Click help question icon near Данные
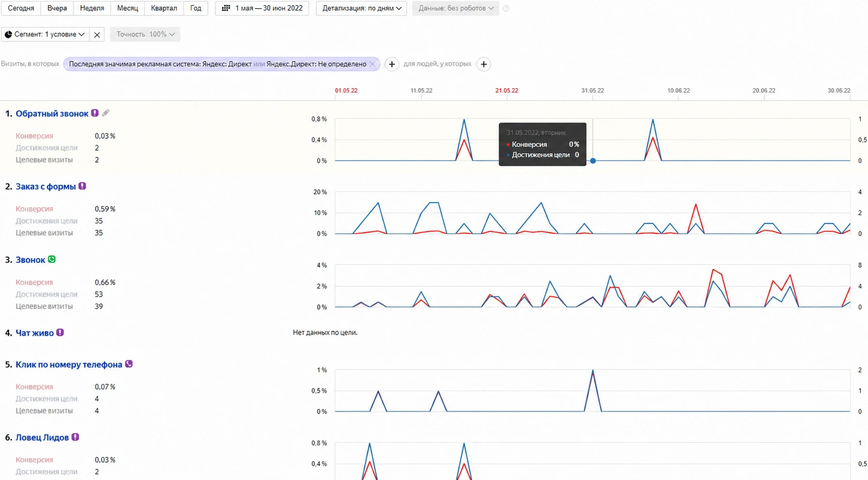Viewport: 868px width, 480px height. click(506, 8)
